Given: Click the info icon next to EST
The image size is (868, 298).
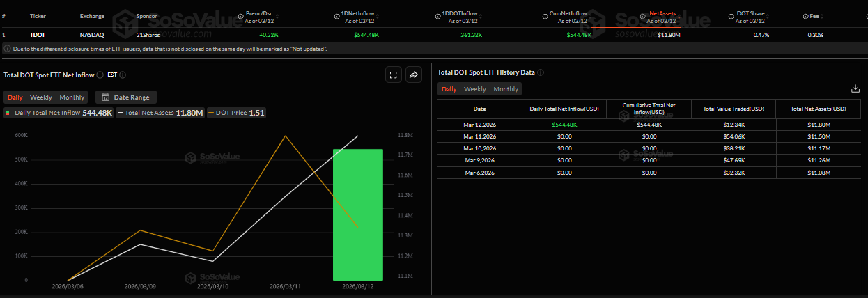Looking at the screenshot, I should click(x=123, y=74).
